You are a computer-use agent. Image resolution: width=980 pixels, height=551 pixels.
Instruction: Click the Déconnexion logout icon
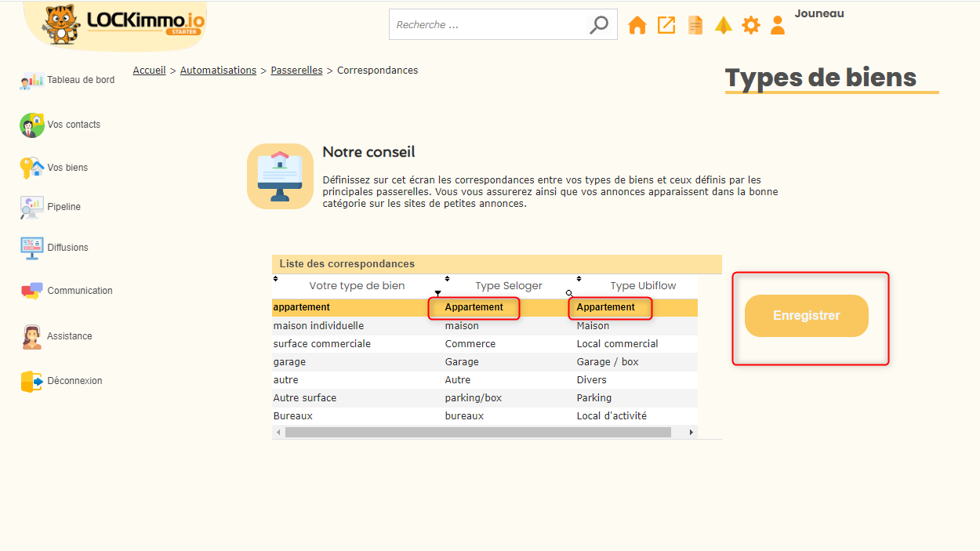(31, 381)
